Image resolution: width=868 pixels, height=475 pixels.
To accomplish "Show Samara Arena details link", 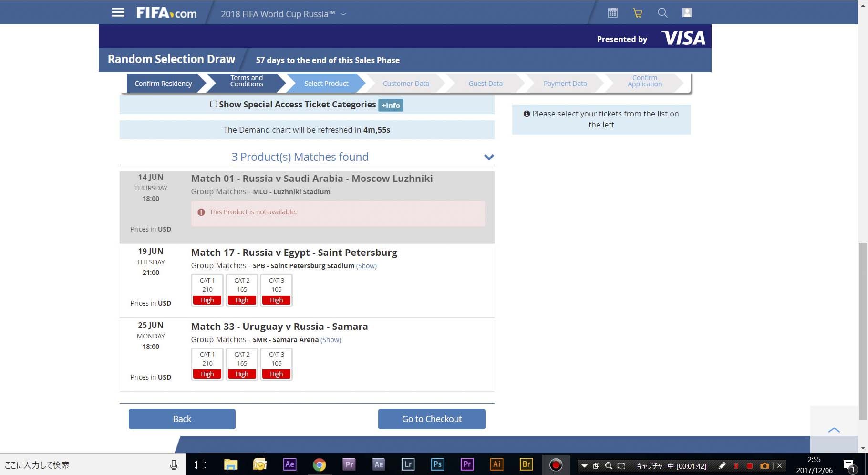I will pos(331,340).
